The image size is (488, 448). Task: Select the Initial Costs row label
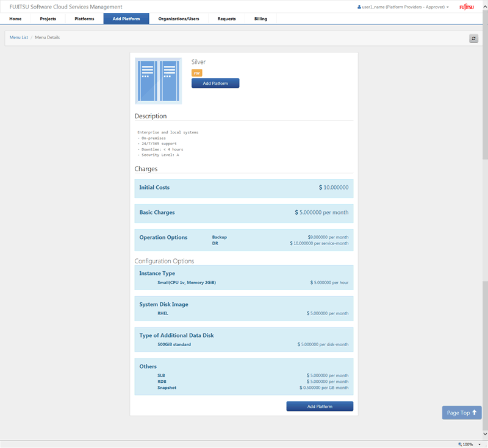click(x=154, y=188)
